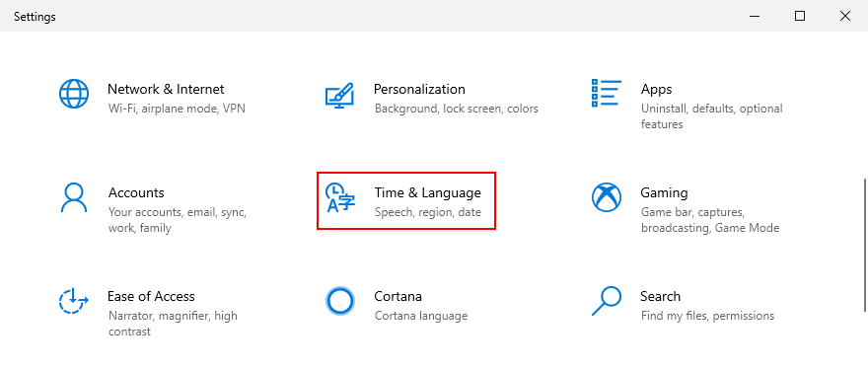Image resolution: width=868 pixels, height=370 pixels.
Task: Open Network & Internet settings title
Action: coord(166,89)
